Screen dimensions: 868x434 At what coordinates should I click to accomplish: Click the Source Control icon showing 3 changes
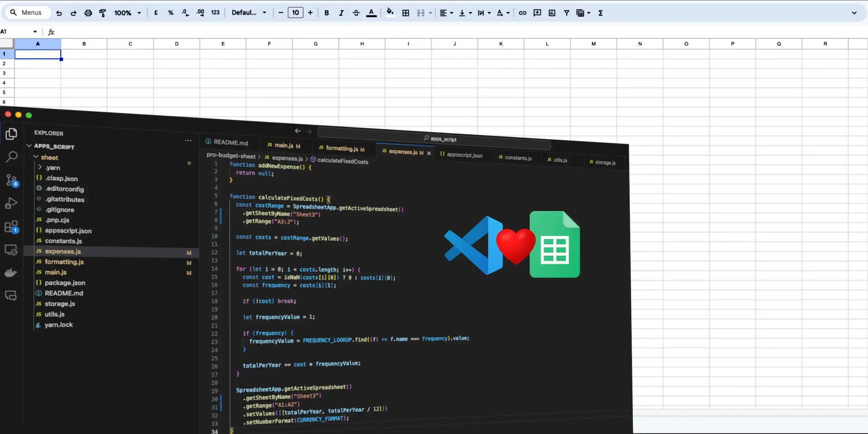coord(11,180)
